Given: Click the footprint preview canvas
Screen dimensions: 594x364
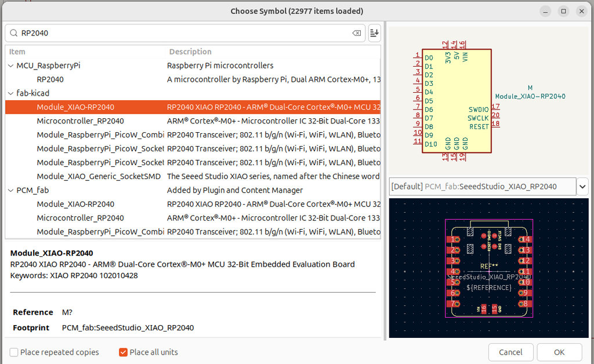Looking at the screenshot, I should pos(489,268).
